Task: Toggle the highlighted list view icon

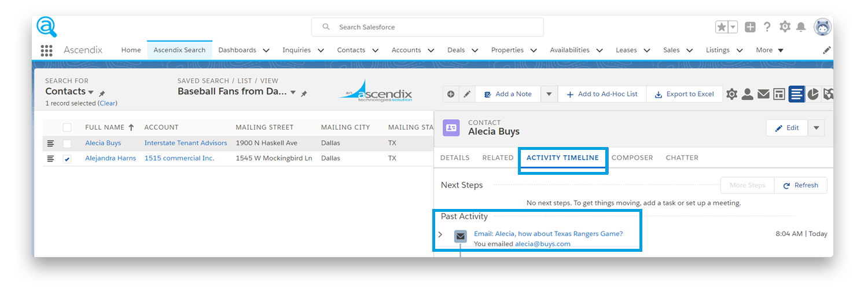Action: [x=796, y=94]
